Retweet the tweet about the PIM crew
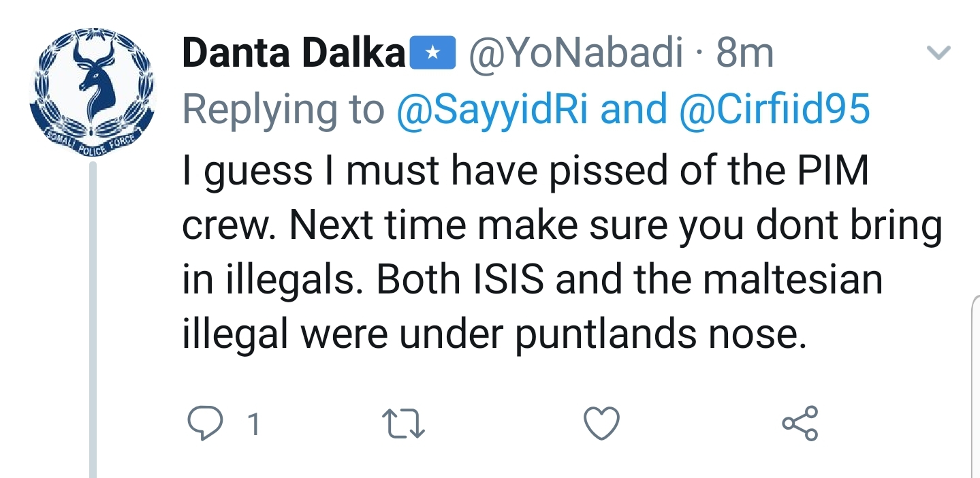Image resolution: width=980 pixels, height=478 pixels. coord(405,424)
